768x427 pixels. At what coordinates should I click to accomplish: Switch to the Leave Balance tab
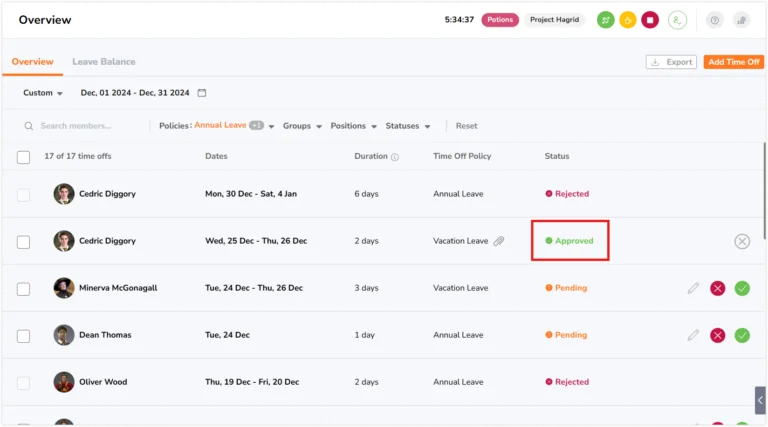point(104,62)
